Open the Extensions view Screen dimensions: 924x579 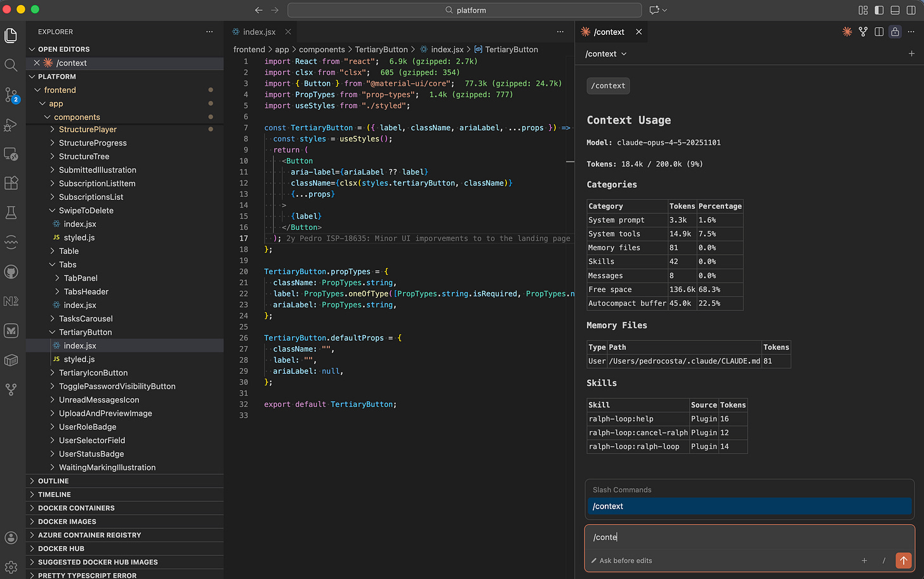point(11,183)
